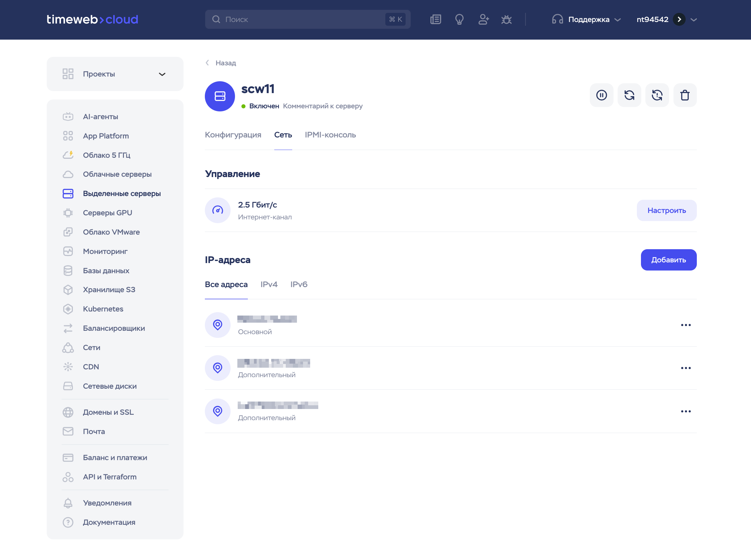Click the Поиск search field

308,19
